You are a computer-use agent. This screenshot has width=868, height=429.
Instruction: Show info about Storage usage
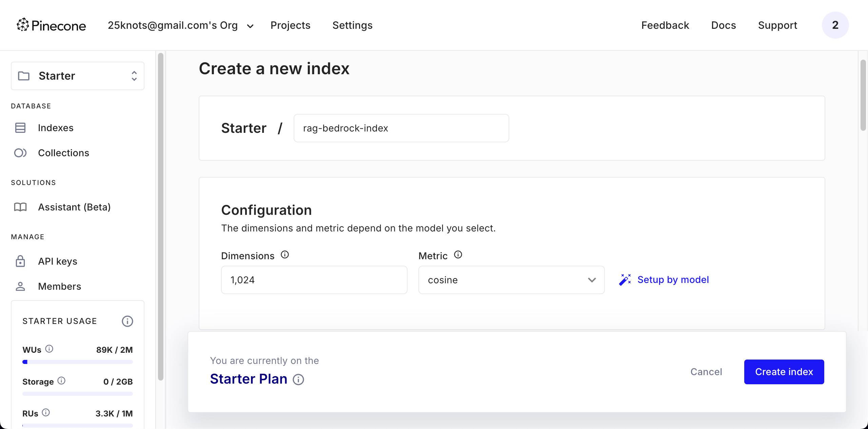coord(61,381)
